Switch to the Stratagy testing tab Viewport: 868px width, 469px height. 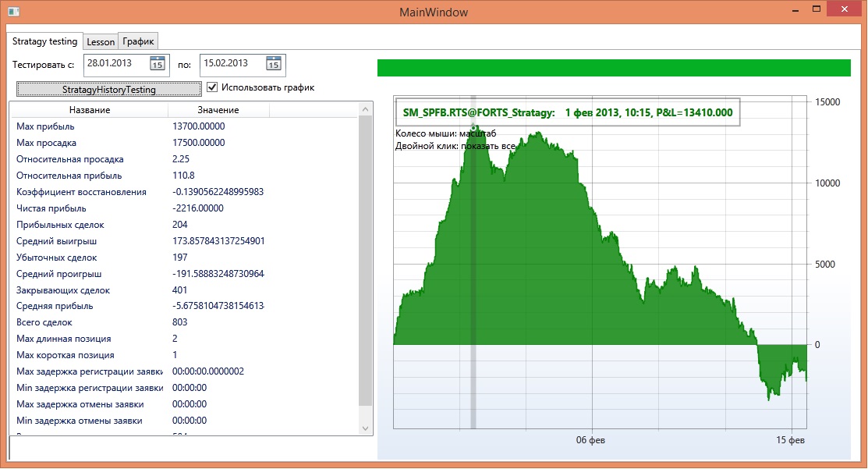tap(44, 41)
